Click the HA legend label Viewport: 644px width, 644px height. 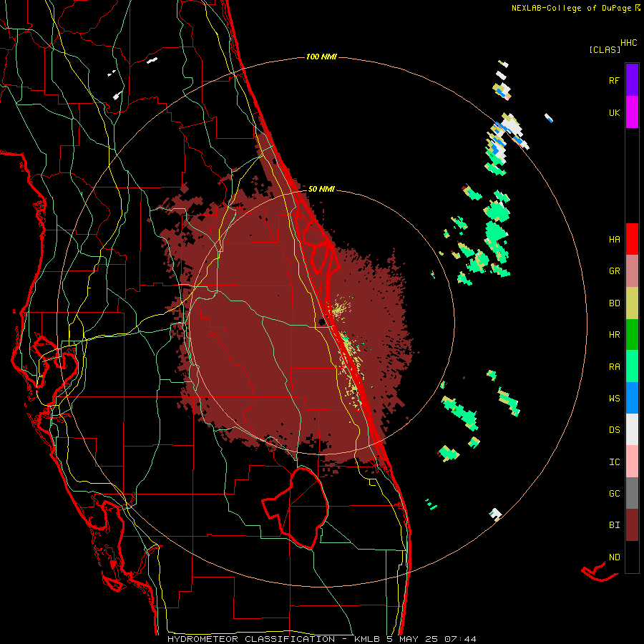pos(614,239)
